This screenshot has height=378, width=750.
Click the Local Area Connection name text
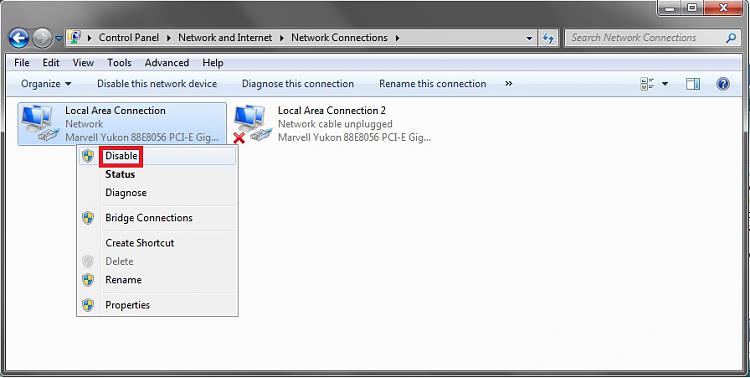tap(115, 111)
